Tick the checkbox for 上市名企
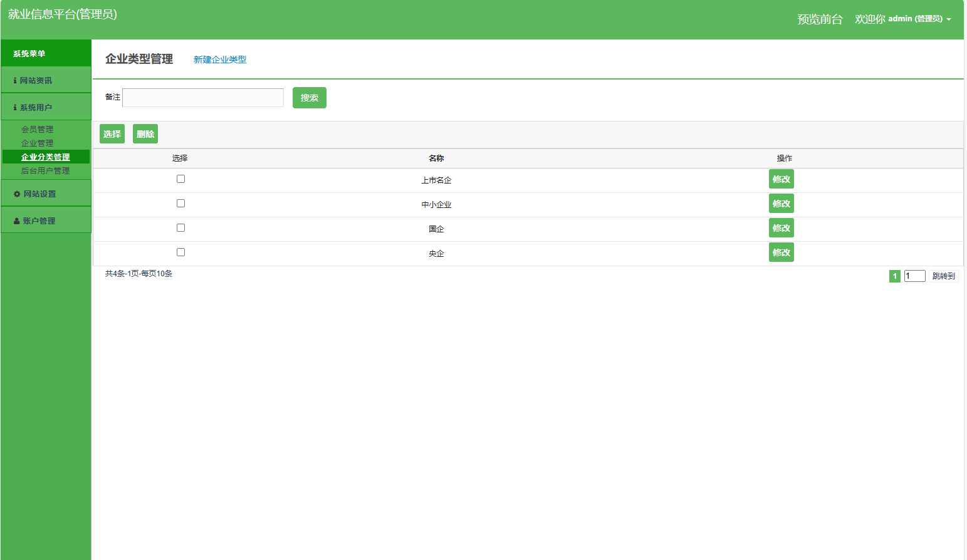The image size is (967, 560). [180, 179]
